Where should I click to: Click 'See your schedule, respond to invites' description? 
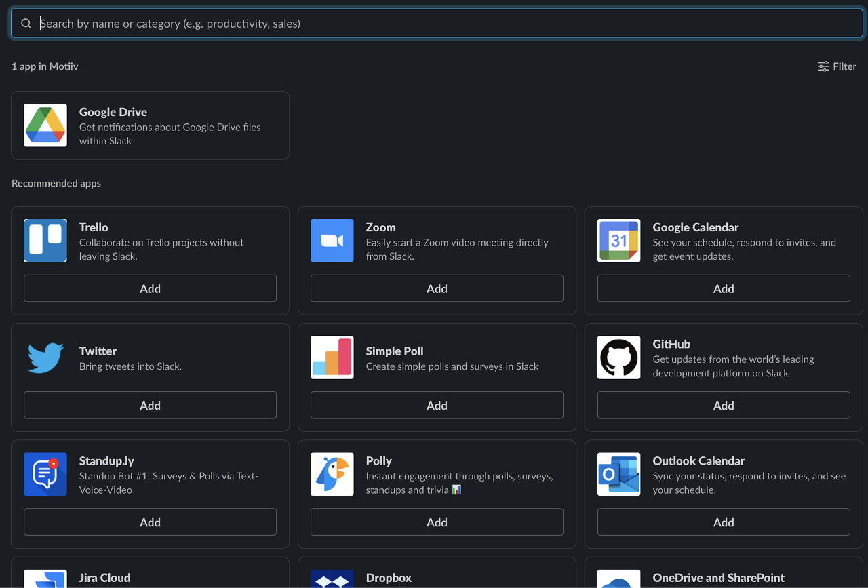(745, 250)
